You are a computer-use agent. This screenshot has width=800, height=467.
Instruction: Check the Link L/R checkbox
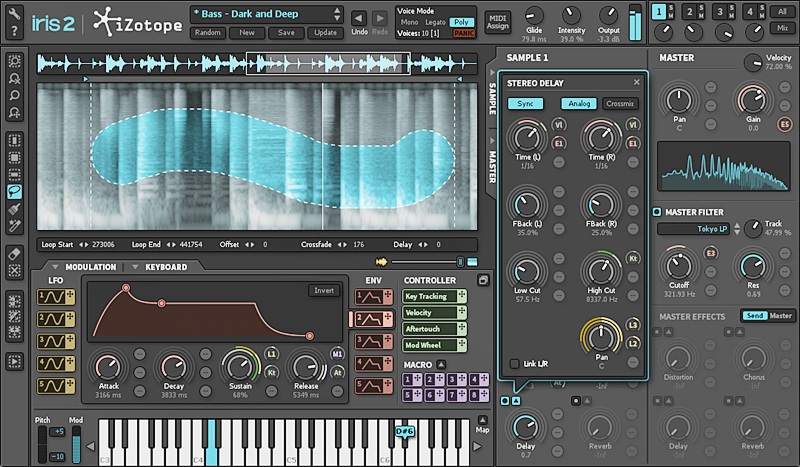(515, 363)
